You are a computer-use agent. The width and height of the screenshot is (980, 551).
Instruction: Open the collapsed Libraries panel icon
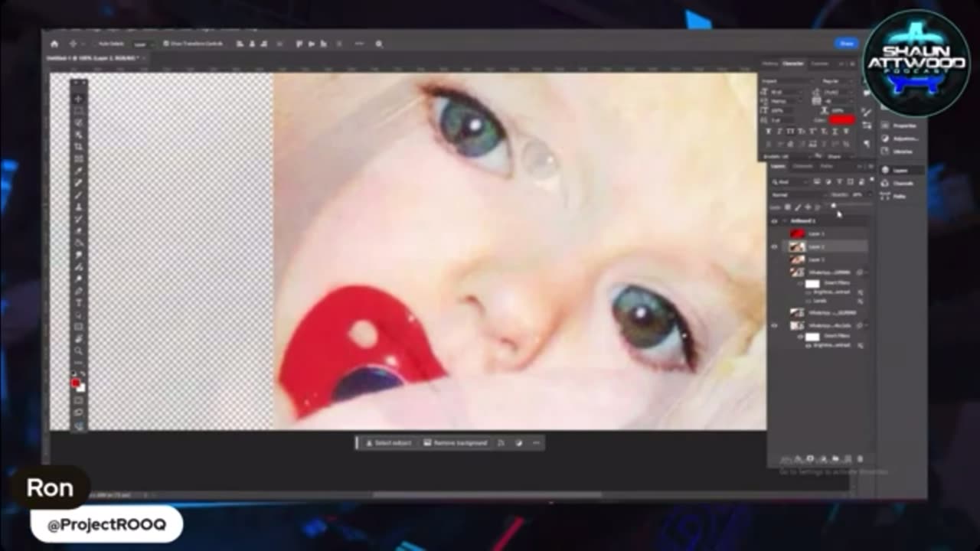click(x=884, y=152)
